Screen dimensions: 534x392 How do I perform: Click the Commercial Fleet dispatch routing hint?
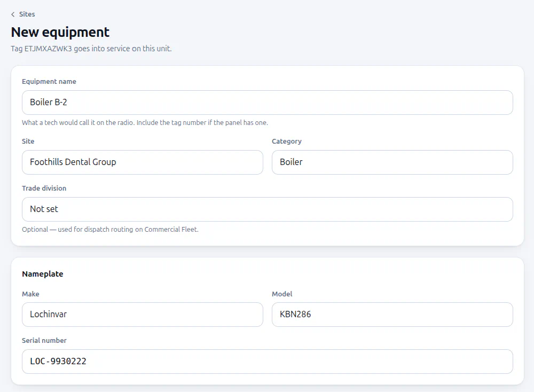coord(111,230)
